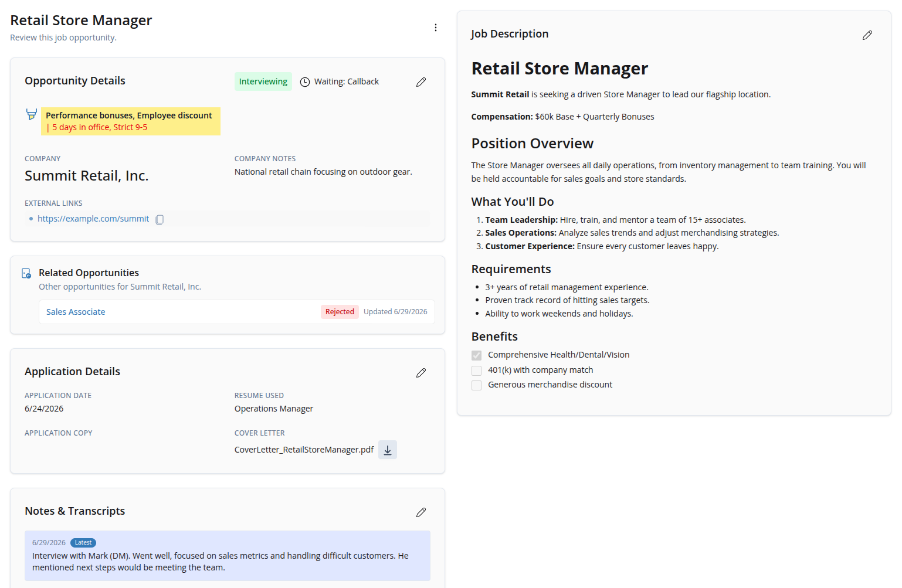The image size is (902, 588).
Task: Toggle Comprehensive Health/Dental/Vision checkbox
Action: [x=476, y=355]
